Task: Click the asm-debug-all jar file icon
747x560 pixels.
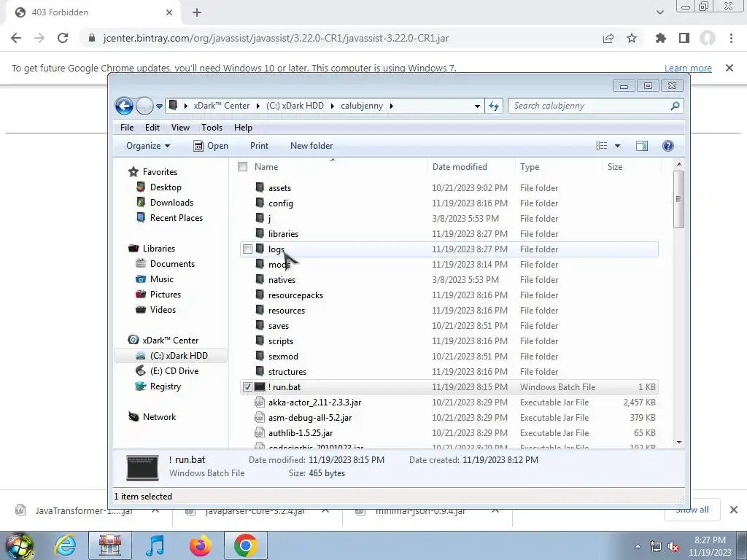Action: 259,417
